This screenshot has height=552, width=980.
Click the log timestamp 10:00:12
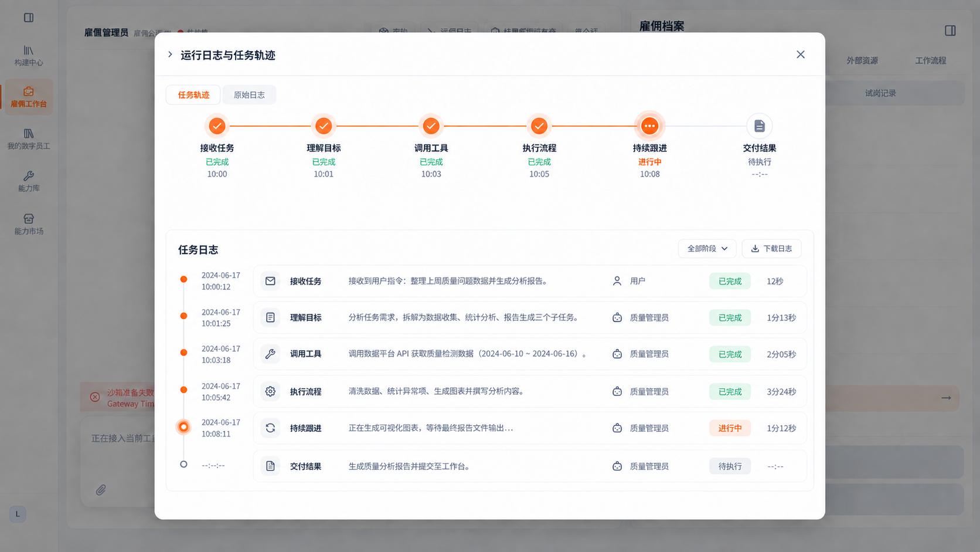[x=216, y=287]
